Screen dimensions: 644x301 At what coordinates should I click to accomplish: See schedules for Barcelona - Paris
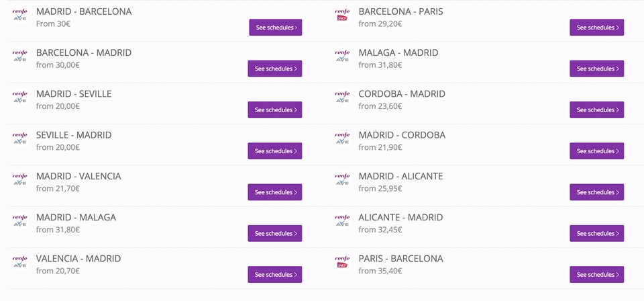[x=597, y=28]
